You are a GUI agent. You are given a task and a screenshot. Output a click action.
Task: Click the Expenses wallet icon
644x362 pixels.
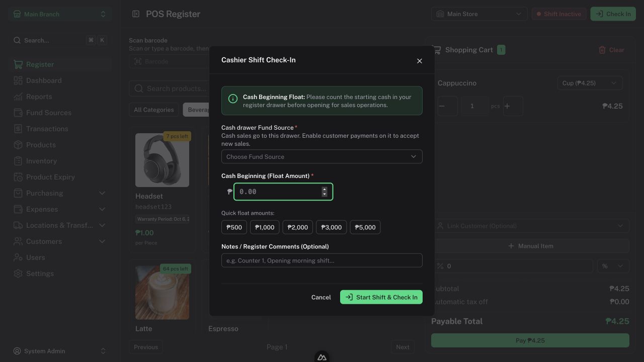click(x=18, y=209)
